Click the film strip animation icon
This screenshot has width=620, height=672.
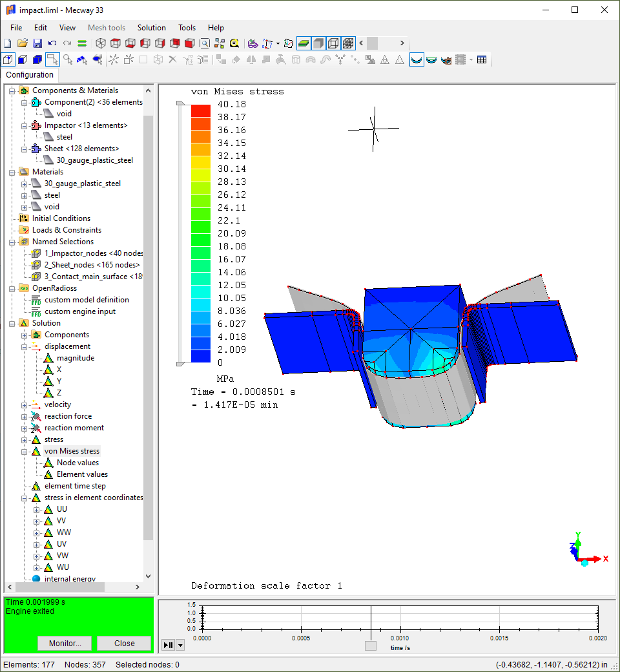[x=460, y=59]
